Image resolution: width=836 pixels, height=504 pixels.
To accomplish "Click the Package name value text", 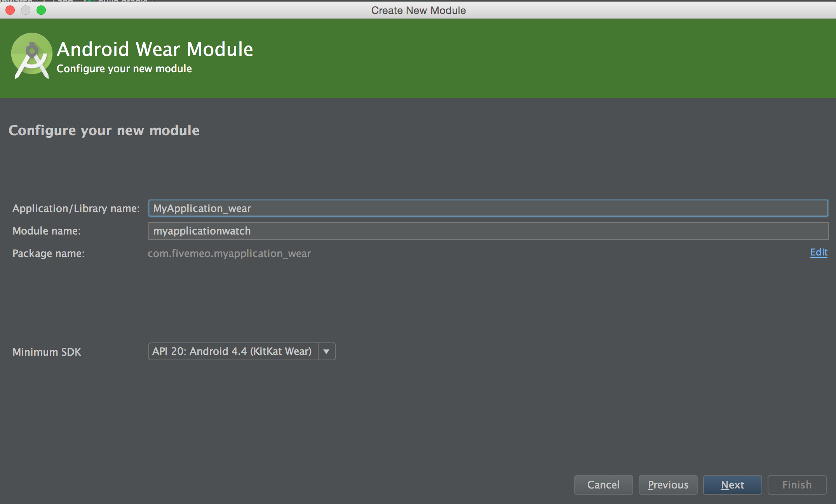I will click(x=229, y=254).
